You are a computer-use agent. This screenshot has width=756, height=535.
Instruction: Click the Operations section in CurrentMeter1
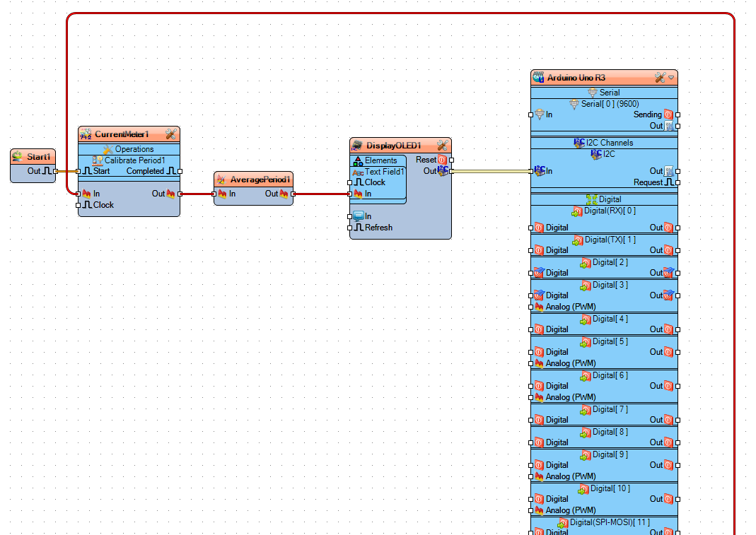[x=129, y=149]
